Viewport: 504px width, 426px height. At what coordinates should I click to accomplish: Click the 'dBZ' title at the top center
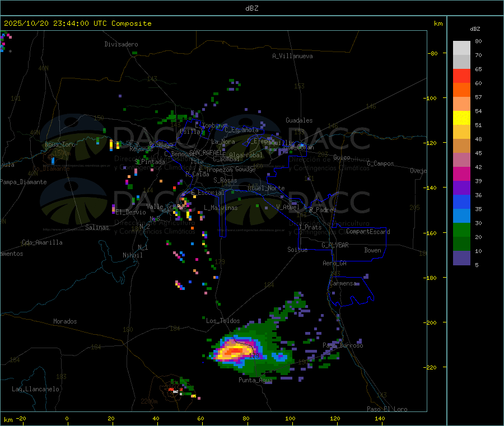point(251,8)
